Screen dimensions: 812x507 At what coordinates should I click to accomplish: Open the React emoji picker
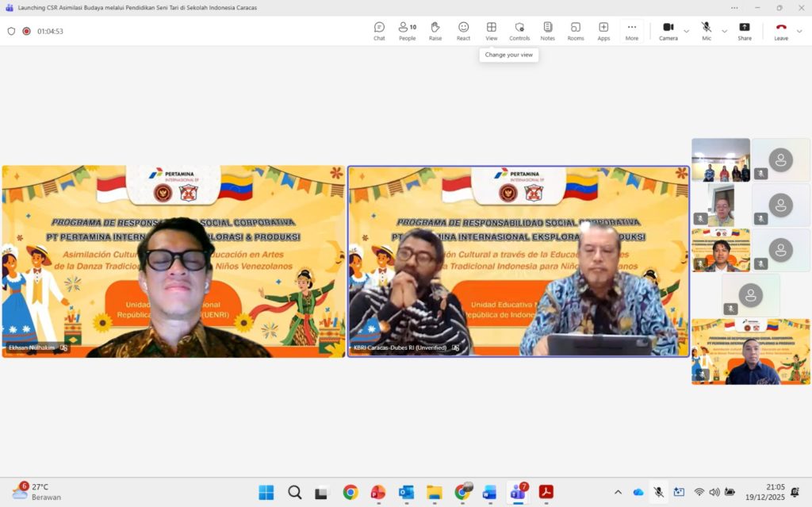click(463, 31)
